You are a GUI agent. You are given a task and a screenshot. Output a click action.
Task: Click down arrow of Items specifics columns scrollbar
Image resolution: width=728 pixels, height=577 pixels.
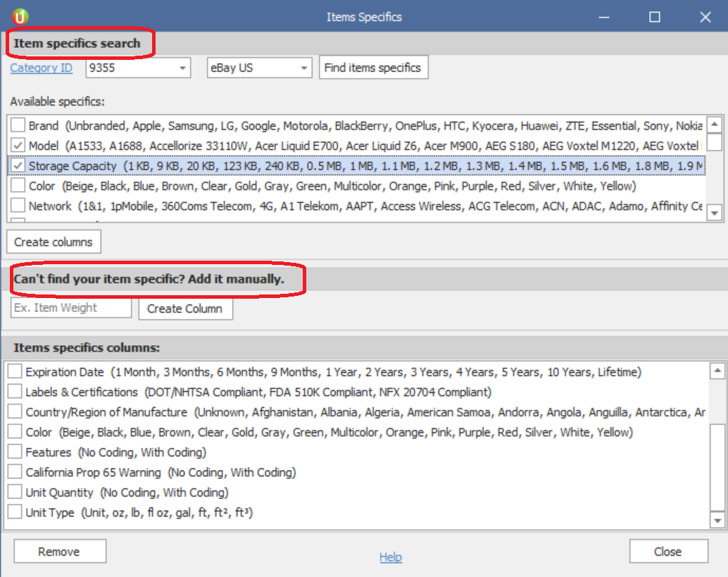(x=717, y=521)
